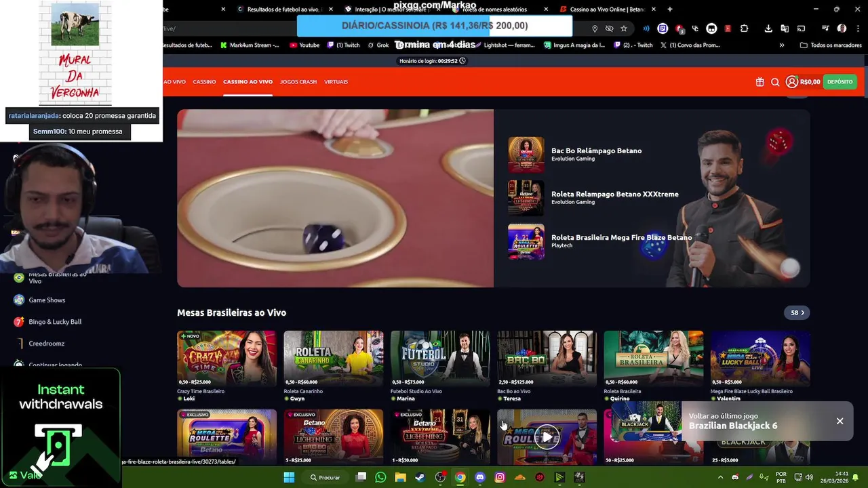
Task: Expand hidden bookmarks chevron
Action: click(x=782, y=45)
